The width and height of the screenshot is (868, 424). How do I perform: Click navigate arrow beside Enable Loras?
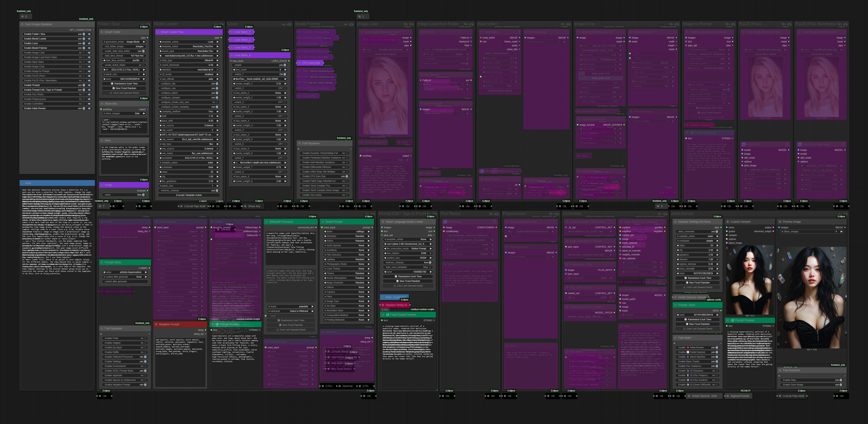click(x=89, y=43)
